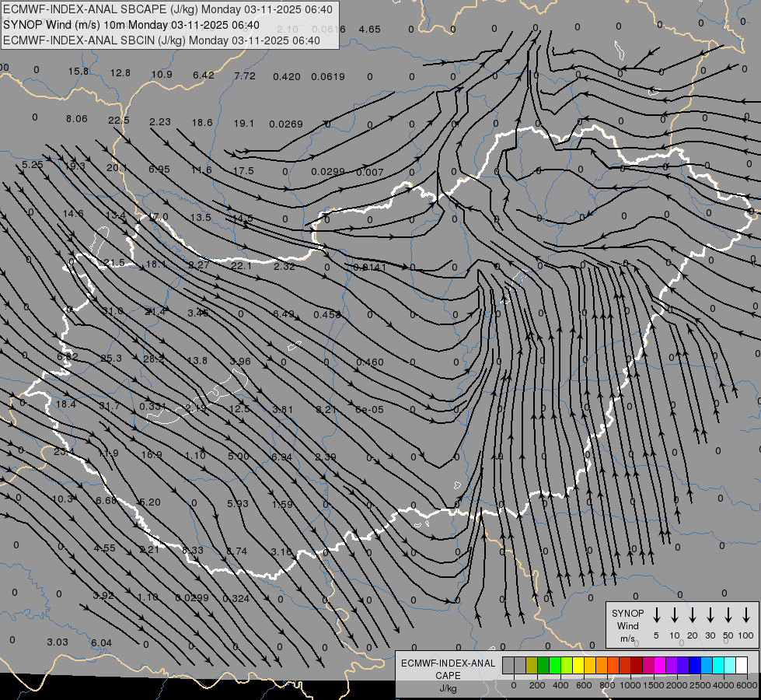
Task: Click the map value 5.00
Action: point(239,456)
